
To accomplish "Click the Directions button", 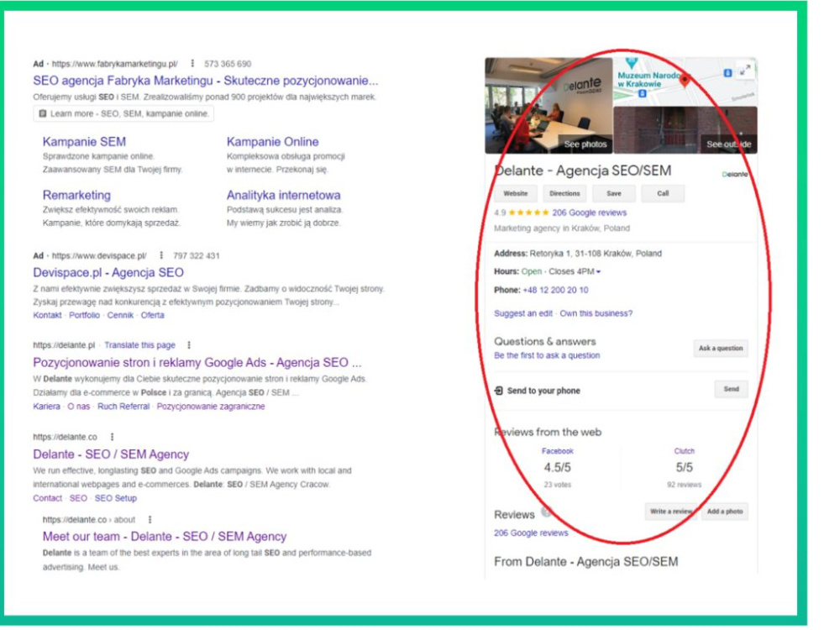I will click(x=564, y=193).
